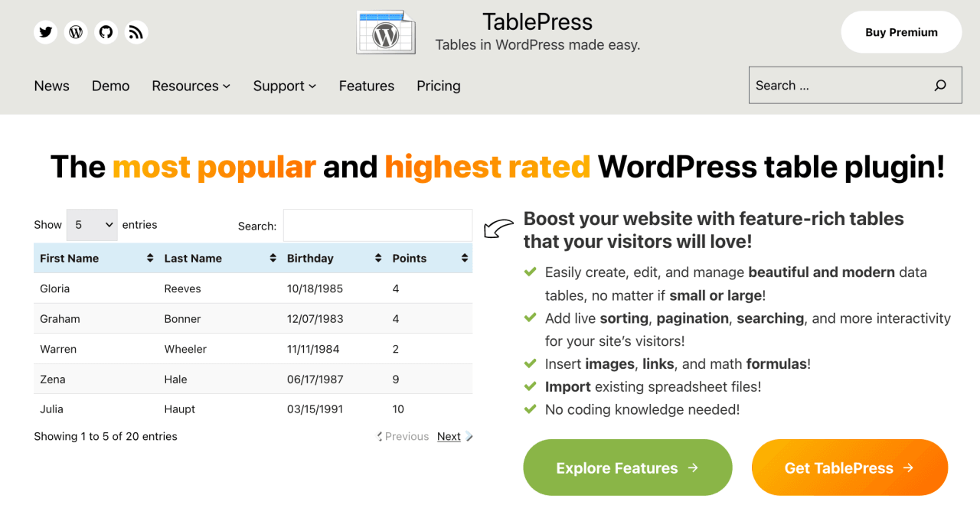Image resolution: width=980 pixels, height=518 pixels.
Task: Click the Explore Features button
Action: pos(627,468)
